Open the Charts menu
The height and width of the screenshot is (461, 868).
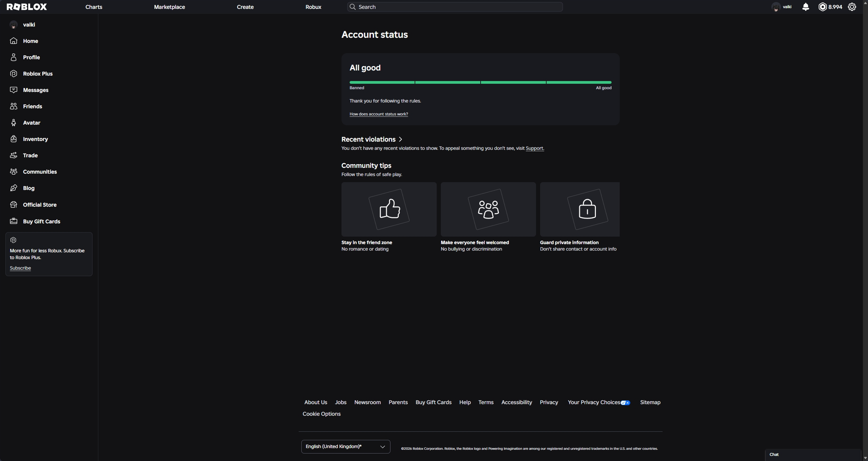[94, 7]
